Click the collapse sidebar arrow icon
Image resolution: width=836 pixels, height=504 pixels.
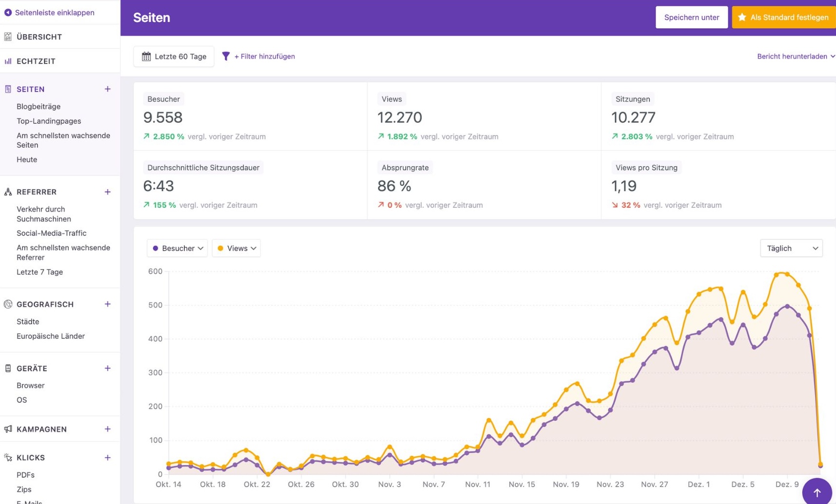point(8,13)
